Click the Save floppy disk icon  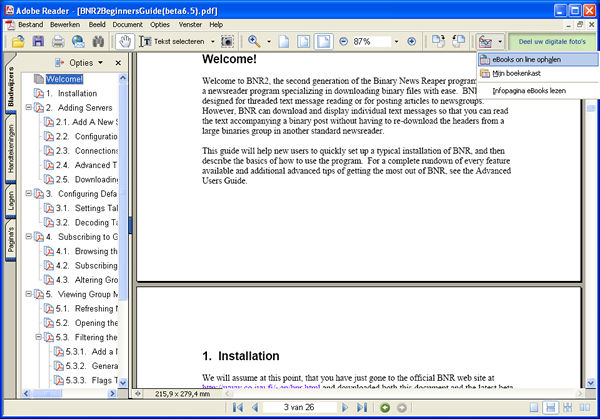point(38,41)
